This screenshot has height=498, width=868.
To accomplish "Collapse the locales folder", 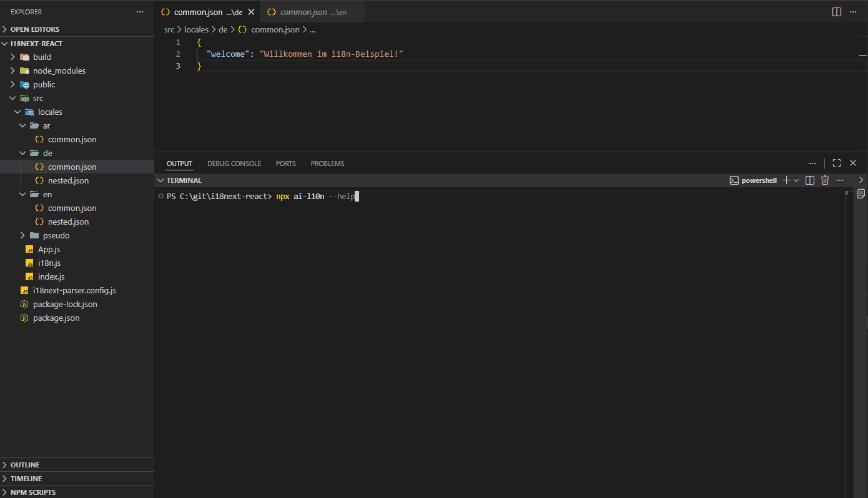I will 77,112.
